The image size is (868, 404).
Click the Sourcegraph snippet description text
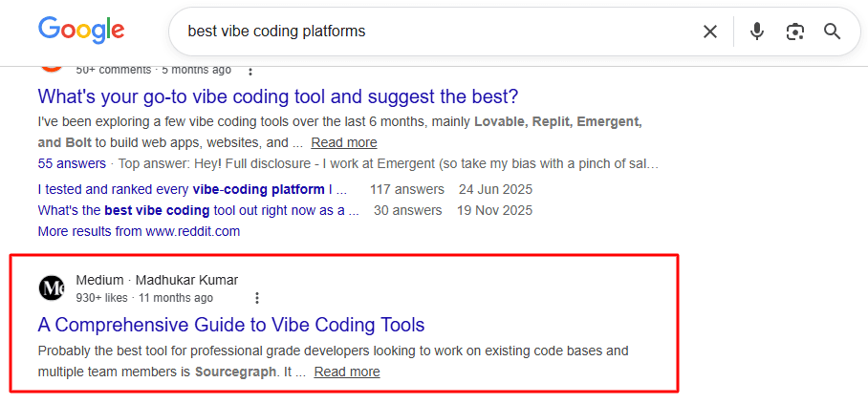coord(334,361)
